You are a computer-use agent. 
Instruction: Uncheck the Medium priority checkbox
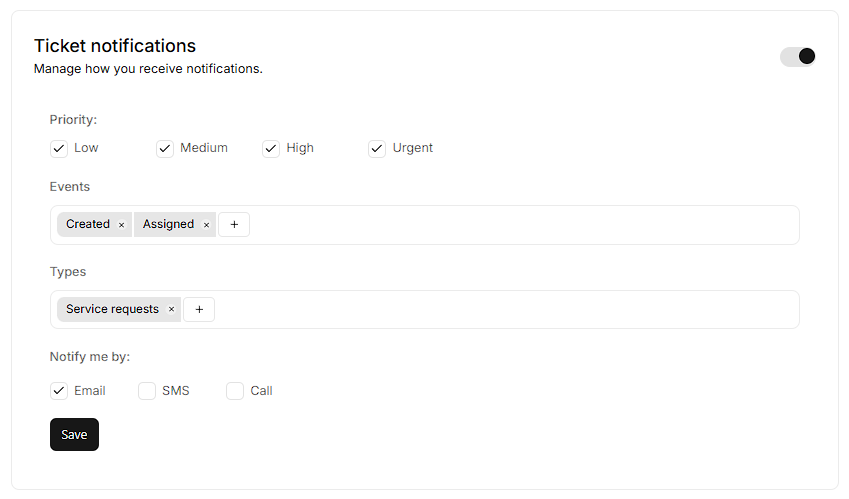coord(165,149)
